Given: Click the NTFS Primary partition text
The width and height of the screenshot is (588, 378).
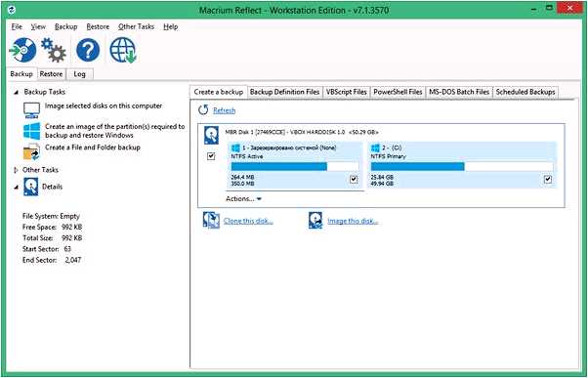Looking at the screenshot, I should coord(389,156).
